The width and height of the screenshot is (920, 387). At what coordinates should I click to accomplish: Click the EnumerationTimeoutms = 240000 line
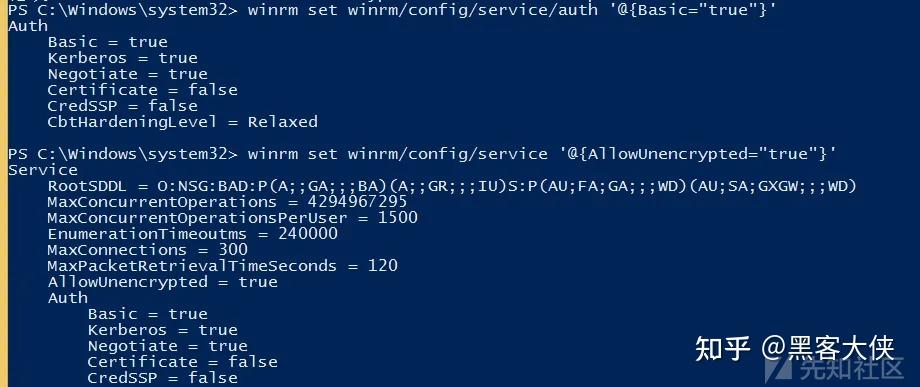pyautogui.click(x=192, y=234)
